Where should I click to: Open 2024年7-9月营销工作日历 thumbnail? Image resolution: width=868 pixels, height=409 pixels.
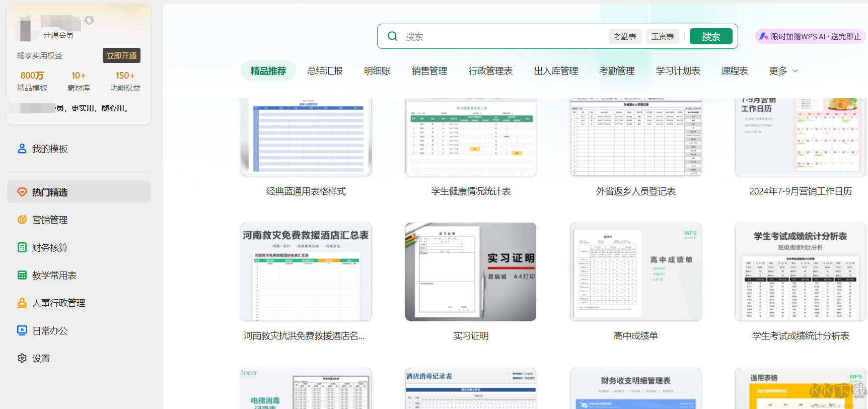coord(801,137)
